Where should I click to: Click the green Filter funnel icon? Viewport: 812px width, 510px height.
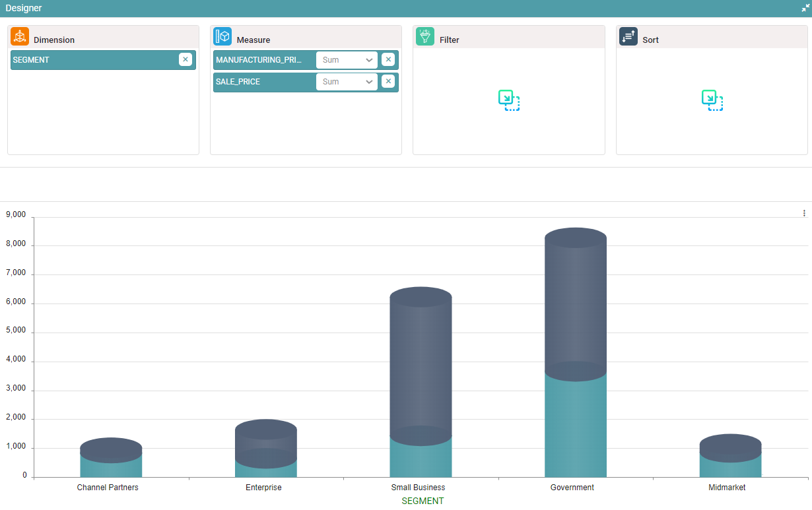click(x=425, y=37)
